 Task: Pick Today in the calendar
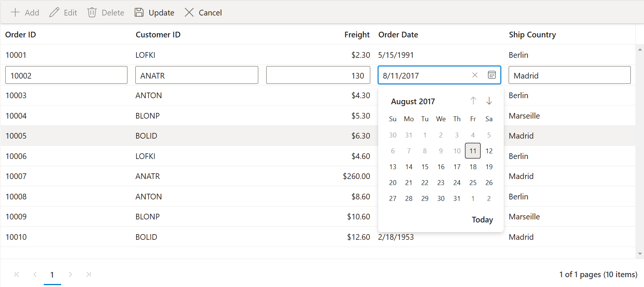tap(482, 219)
